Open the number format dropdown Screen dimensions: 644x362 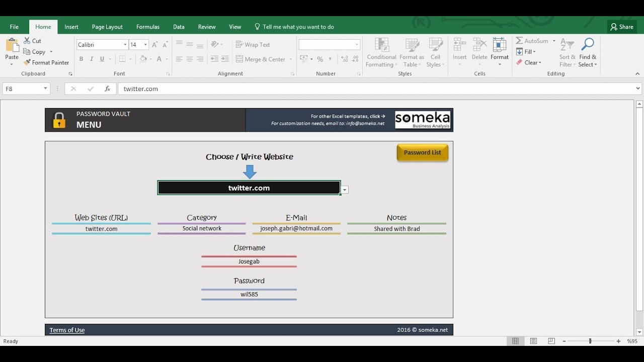point(357,45)
